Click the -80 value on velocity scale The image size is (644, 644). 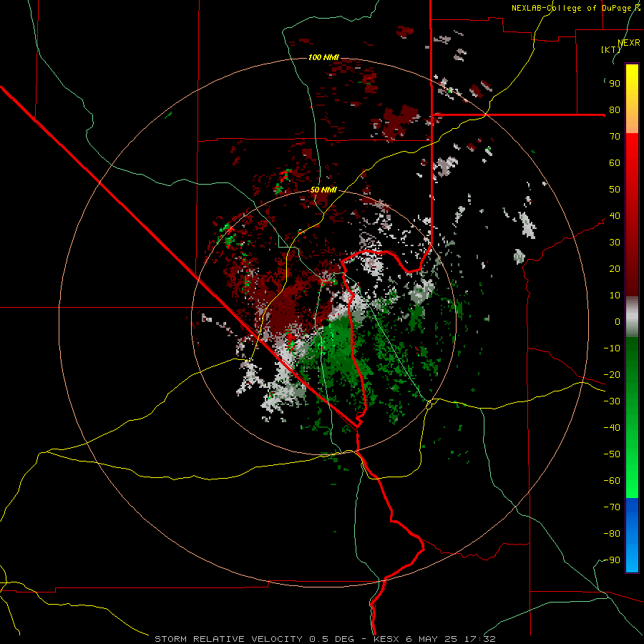coord(612,534)
